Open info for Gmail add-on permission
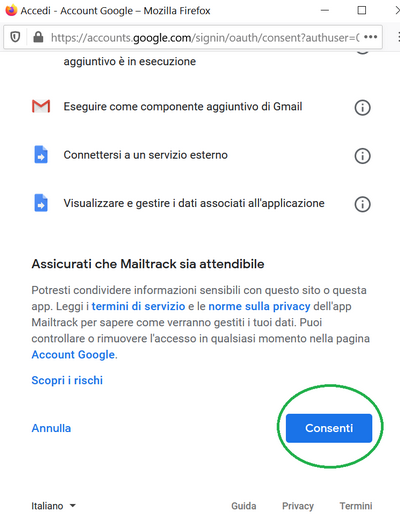Image resolution: width=400 pixels, height=529 pixels. pos(362,108)
